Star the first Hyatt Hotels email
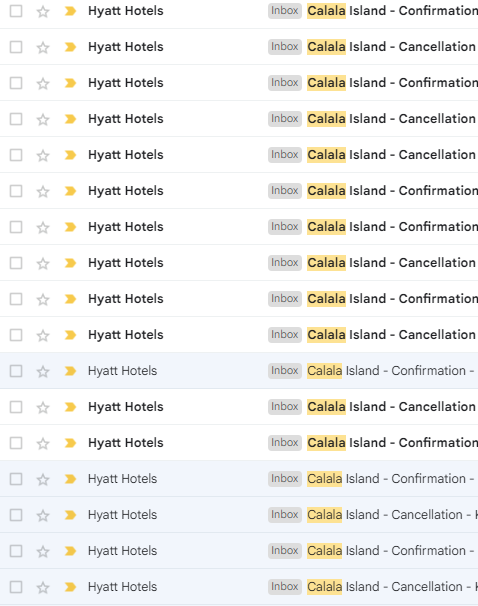Image resolution: width=478 pixels, height=606 pixels. [x=43, y=12]
